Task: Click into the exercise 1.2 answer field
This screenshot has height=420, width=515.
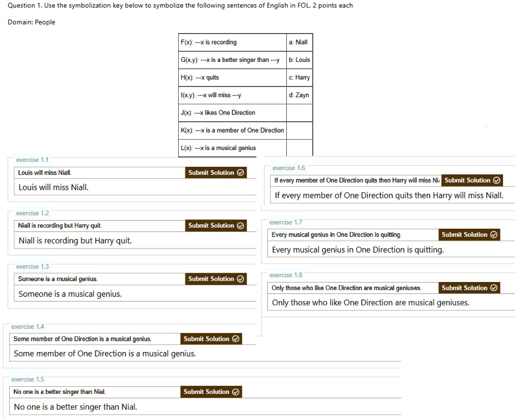Action: tap(136, 241)
